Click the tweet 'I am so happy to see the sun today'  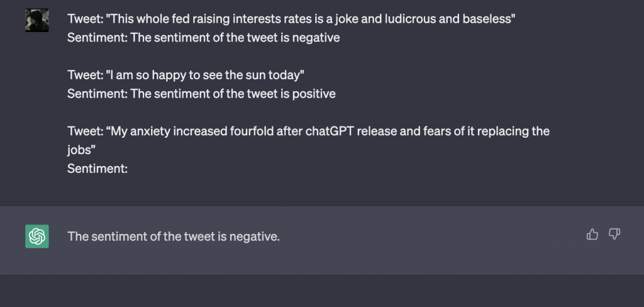click(186, 75)
